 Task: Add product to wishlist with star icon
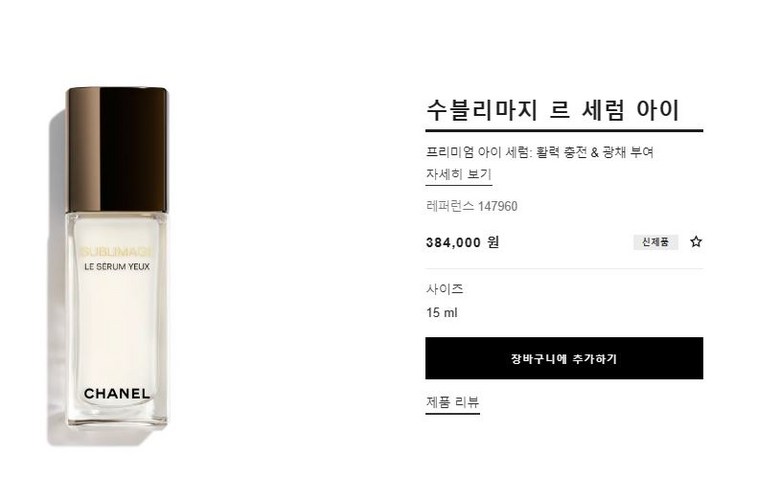[x=695, y=242]
